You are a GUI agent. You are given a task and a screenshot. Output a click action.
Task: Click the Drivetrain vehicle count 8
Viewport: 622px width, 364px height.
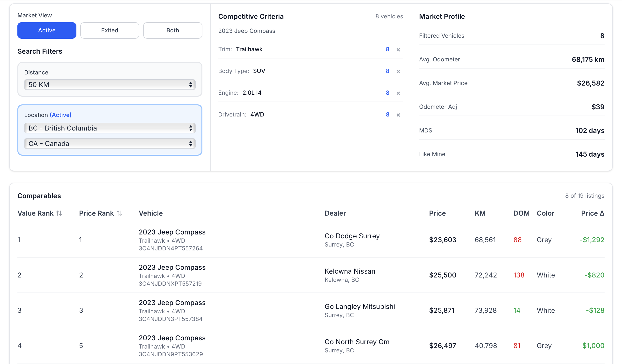[x=387, y=114]
